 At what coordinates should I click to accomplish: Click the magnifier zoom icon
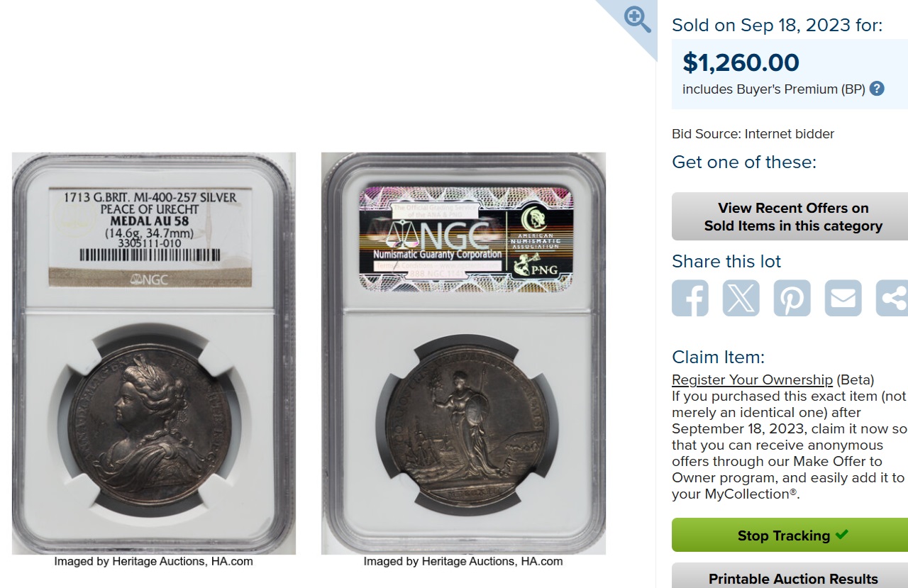637,19
